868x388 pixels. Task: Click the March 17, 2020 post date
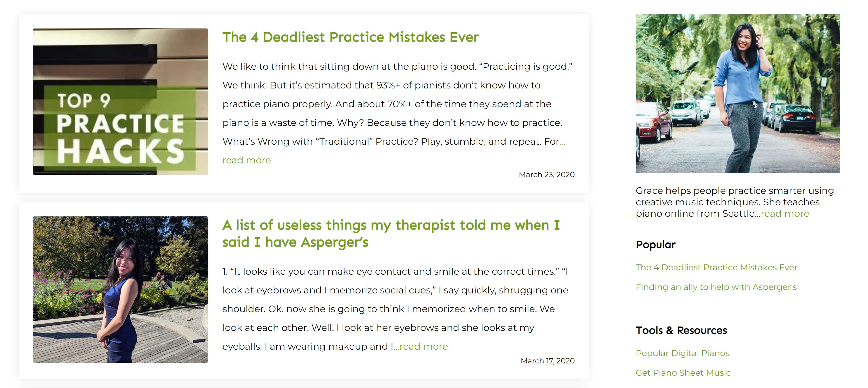[547, 361]
